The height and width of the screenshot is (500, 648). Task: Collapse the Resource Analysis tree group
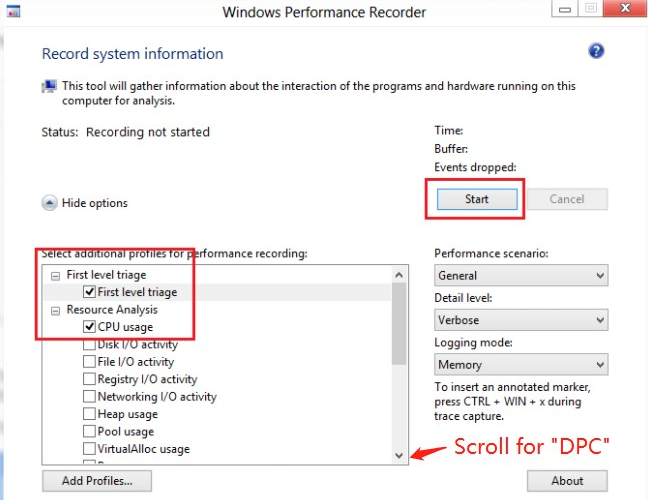[55, 310]
